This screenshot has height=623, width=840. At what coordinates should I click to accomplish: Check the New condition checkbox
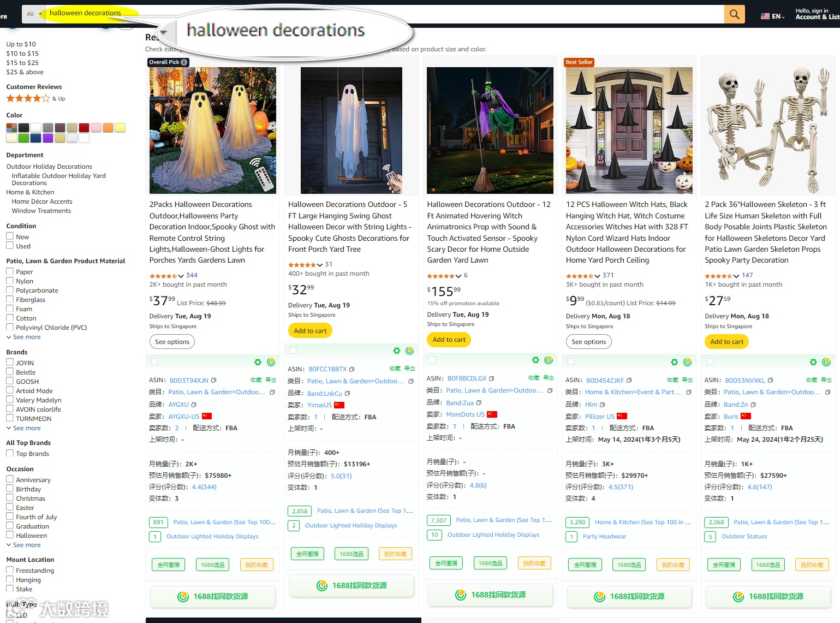[10, 236]
